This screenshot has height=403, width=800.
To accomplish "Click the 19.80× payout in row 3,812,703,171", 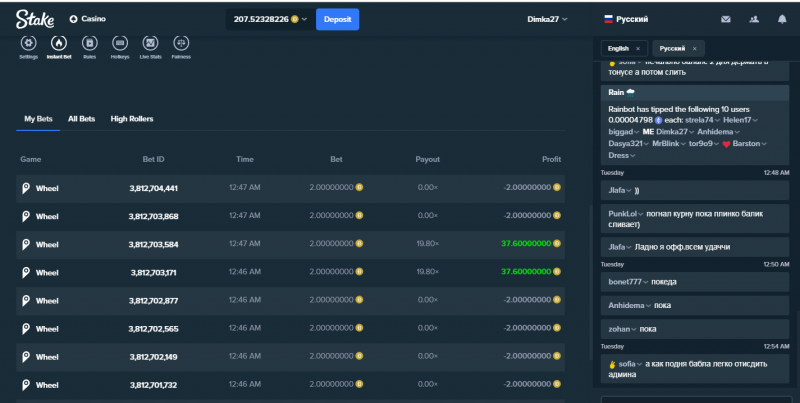I will [428, 271].
